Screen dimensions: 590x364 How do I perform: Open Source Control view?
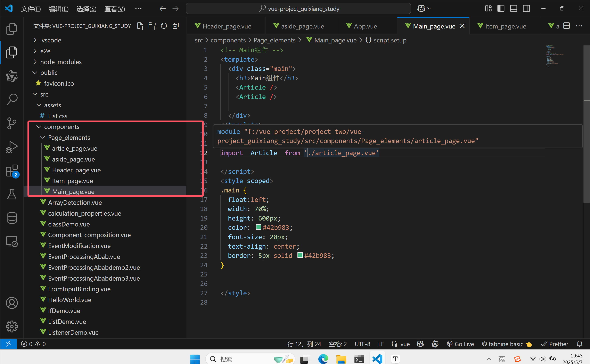[x=11, y=123]
